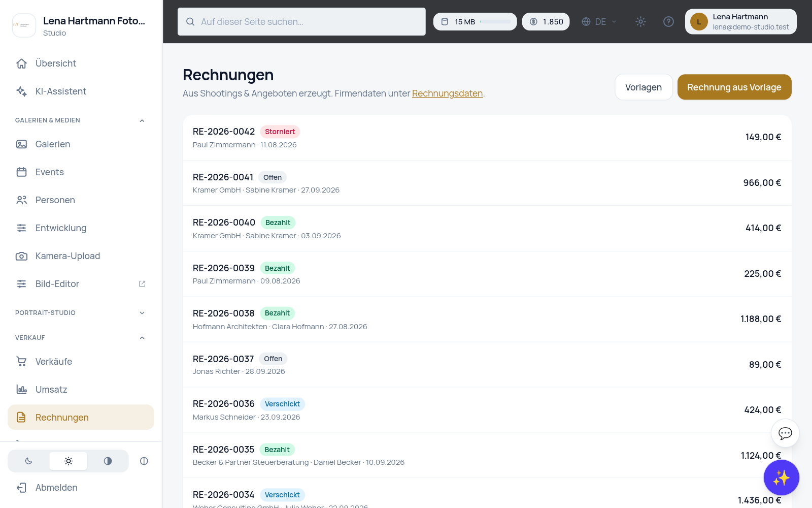Viewport: 812px width, 508px height.
Task: Open the chat bubble support icon
Action: [785, 433]
